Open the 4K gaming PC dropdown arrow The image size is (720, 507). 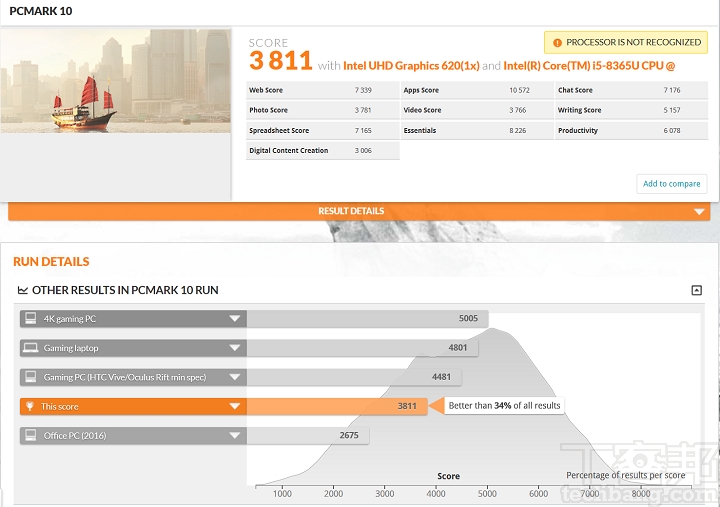[x=234, y=319]
